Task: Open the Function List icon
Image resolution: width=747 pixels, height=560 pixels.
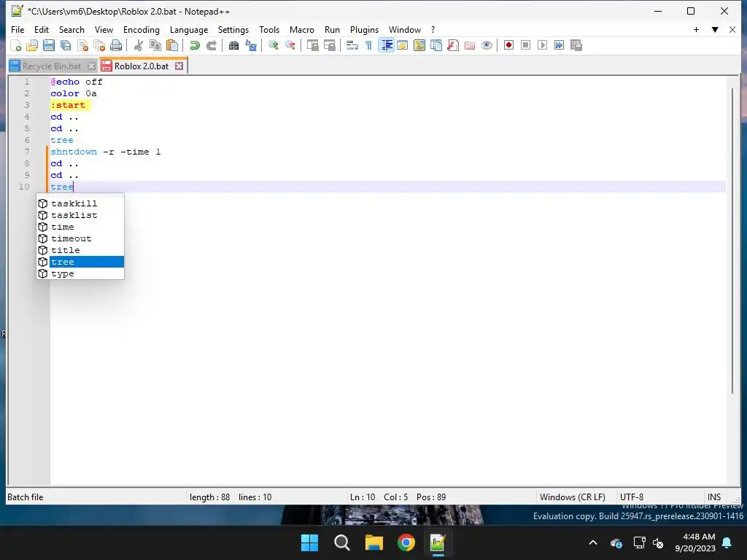Action: pos(452,45)
